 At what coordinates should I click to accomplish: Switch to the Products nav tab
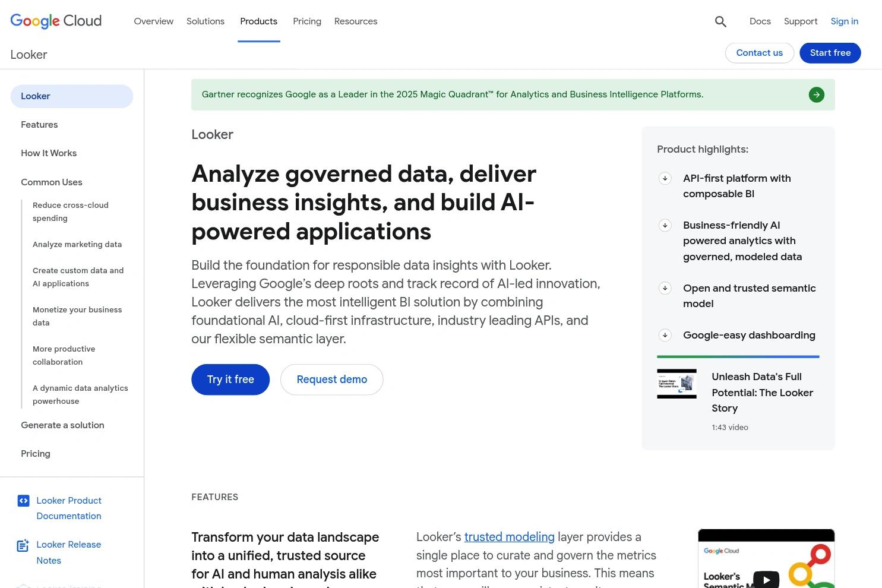[258, 21]
